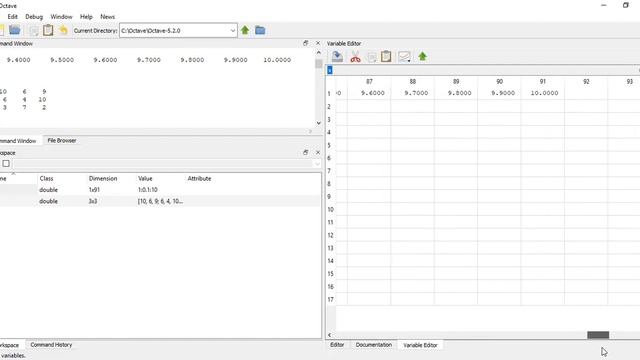
Task: Undock the Workspace panel
Action: (306, 152)
